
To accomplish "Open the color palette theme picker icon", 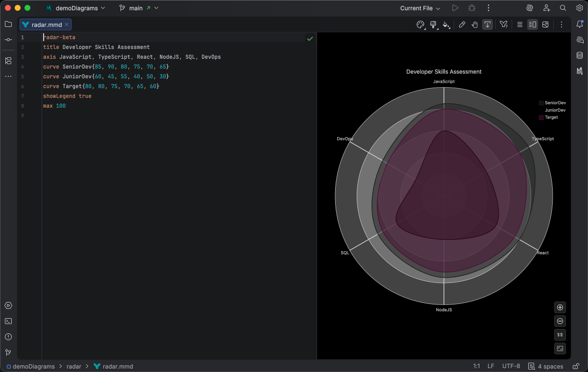I will [420, 24].
